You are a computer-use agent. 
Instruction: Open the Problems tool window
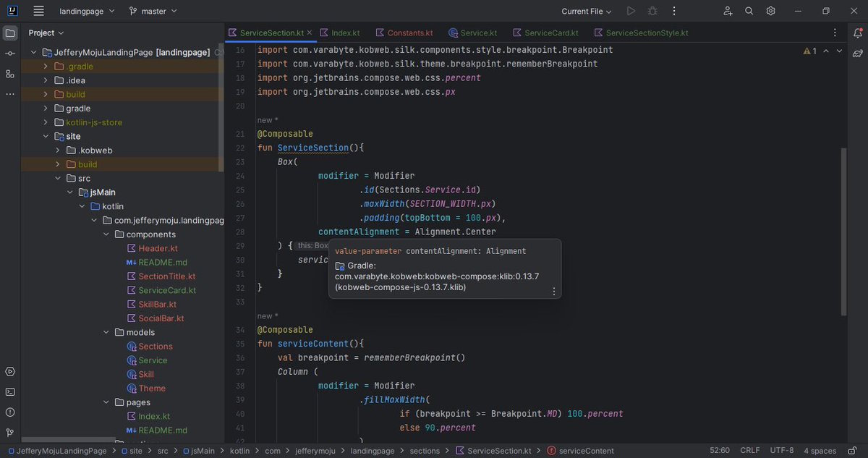(x=10, y=412)
